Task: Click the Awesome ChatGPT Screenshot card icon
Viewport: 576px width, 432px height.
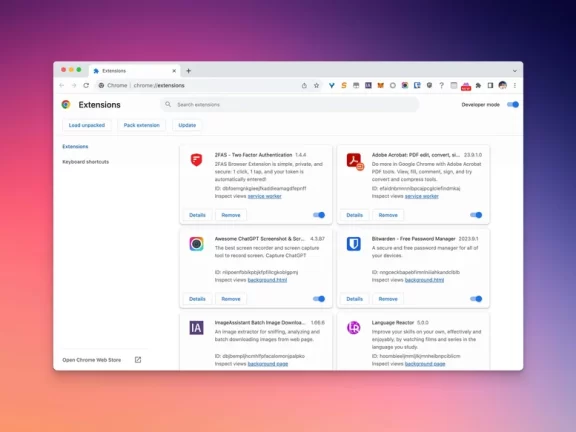Action: pos(197,244)
